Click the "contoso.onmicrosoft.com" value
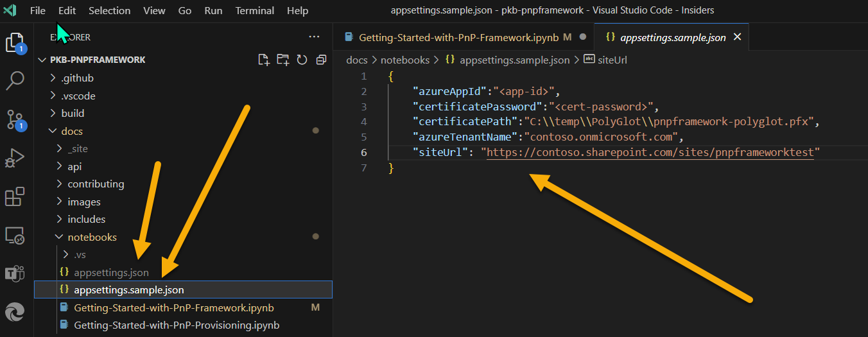The height and width of the screenshot is (337, 868). [x=602, y=137]
